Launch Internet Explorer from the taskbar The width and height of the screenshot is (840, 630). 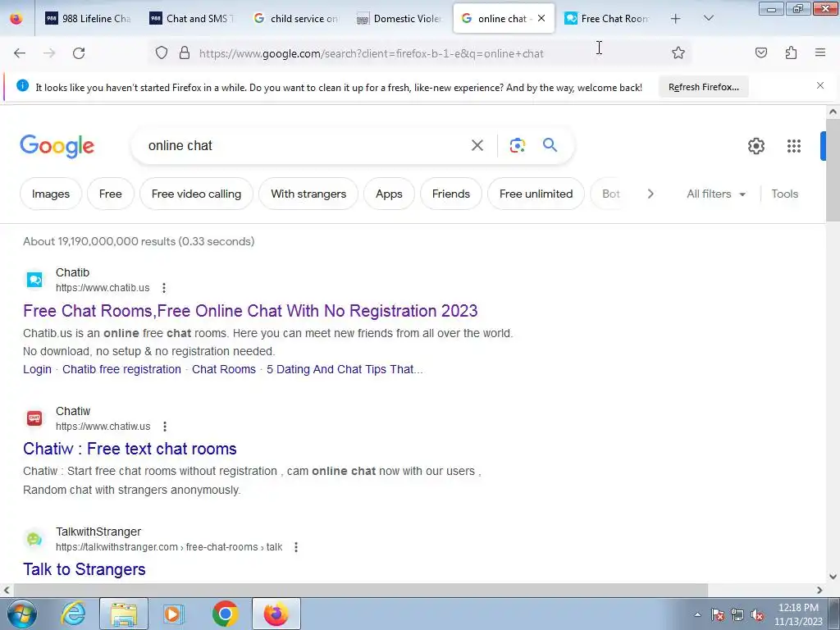click(x=73, y=614)
